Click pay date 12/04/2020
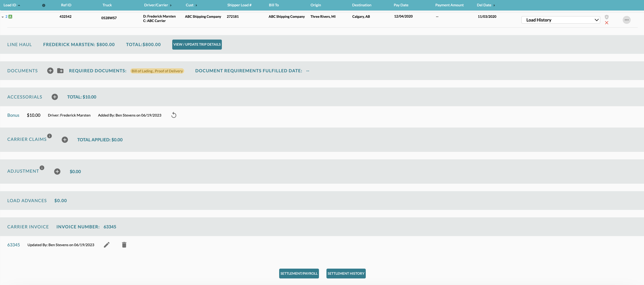Viewport: 644px width, 285px height. tap(403, 16)
